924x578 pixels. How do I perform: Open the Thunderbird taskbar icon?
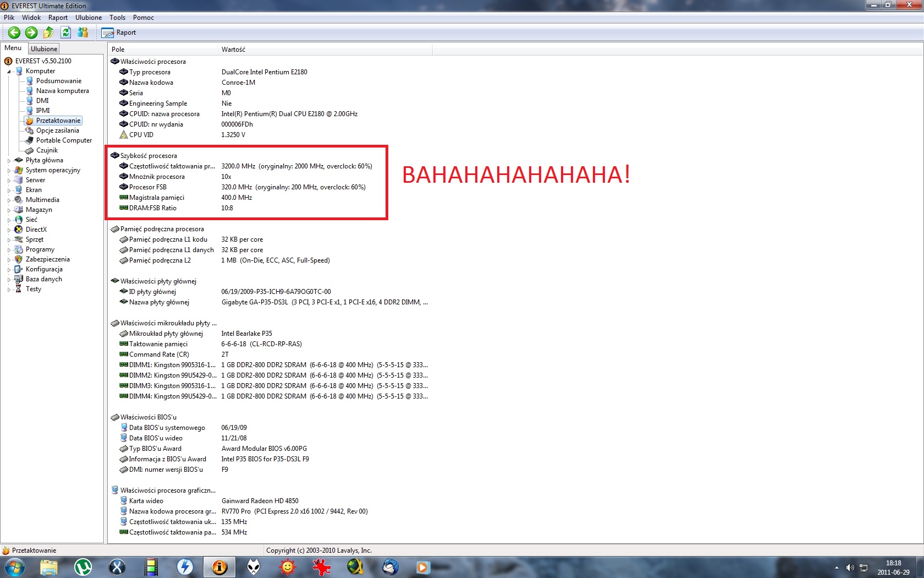pyautogui.click(x=390, y=567)
